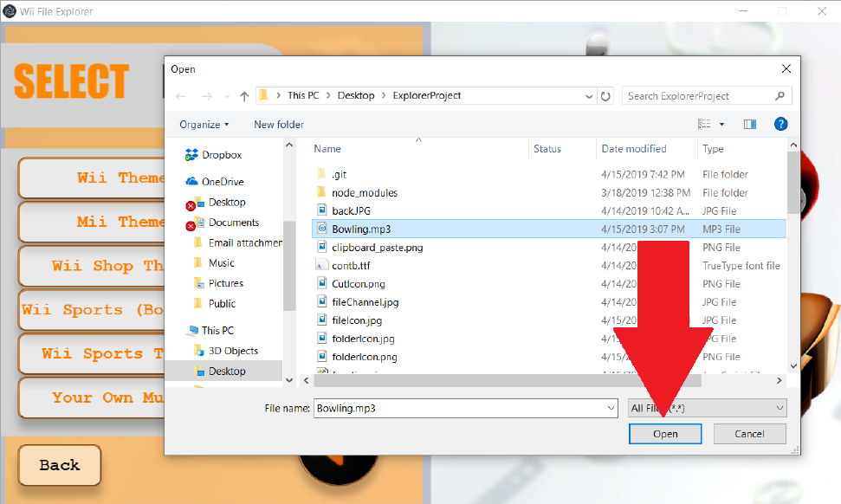This screenshot has width=841, height=504.
Task: Select the Mii Theme button
Action: pyautogui.click(x=93, y=222)
